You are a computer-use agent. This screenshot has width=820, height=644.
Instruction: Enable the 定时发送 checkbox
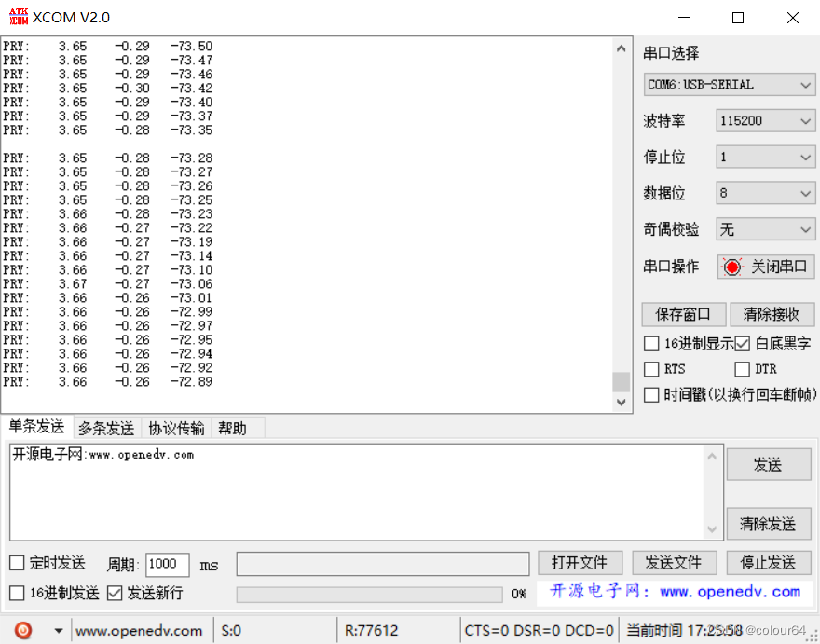pyautogui.click(x=18, y=563)
